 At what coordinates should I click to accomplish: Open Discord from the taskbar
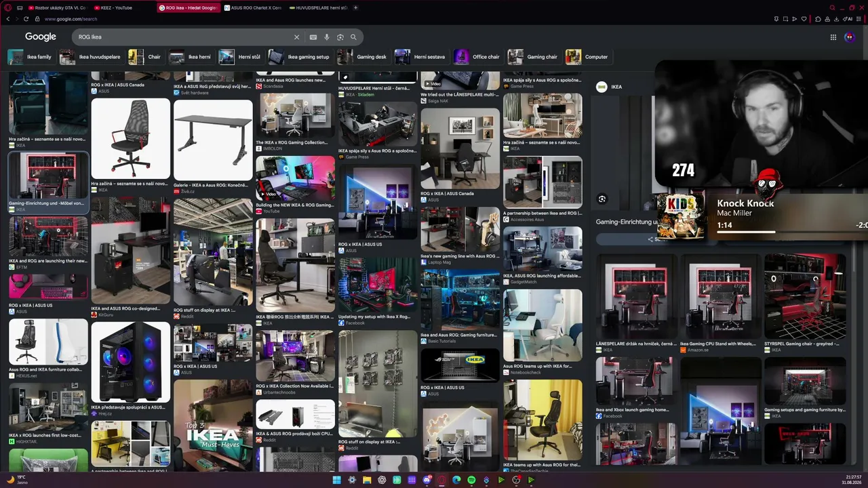tap(427, 480)
